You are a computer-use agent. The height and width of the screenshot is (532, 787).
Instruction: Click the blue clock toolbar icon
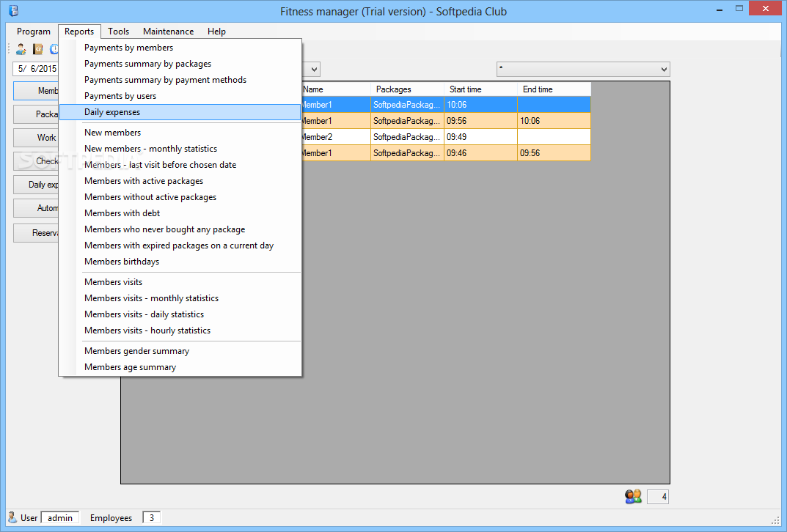[54, 48]
